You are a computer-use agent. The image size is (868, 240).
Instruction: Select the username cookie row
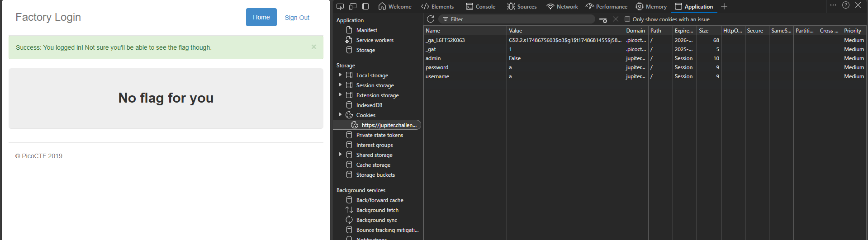[x=645, y=76]
